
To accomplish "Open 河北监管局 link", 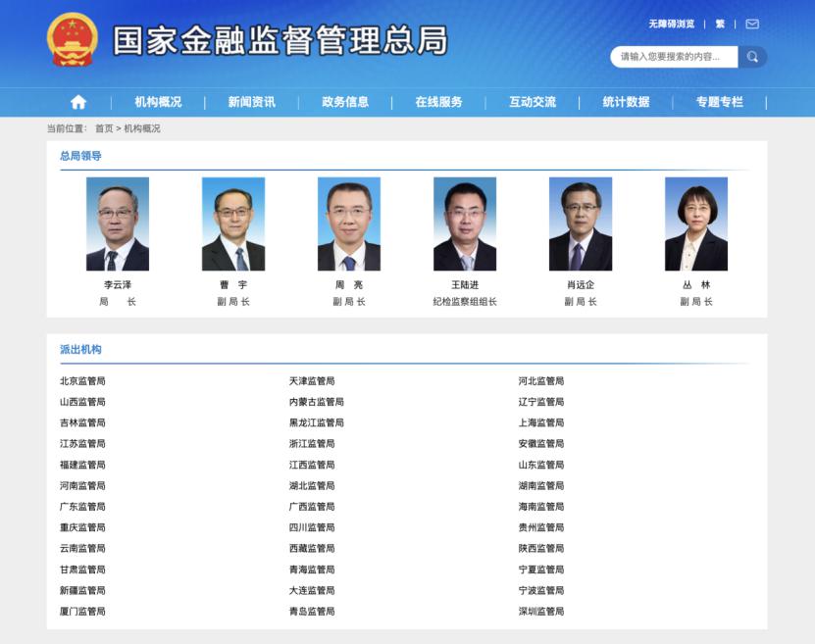I will coord(541,380).
